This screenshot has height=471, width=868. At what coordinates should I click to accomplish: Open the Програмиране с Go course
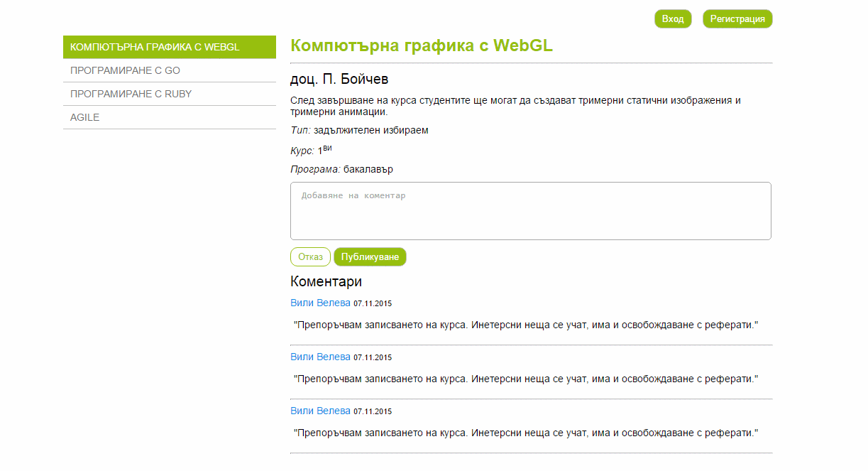point(169,71)
